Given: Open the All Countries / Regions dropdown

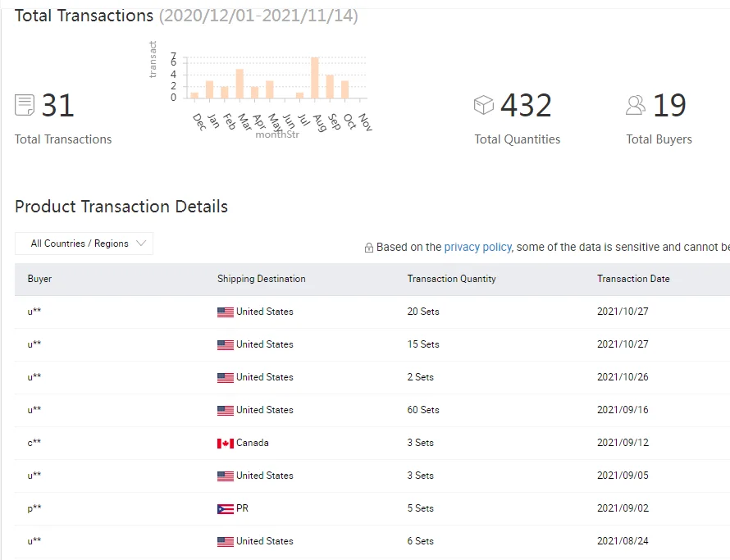Looking at the screenshot, I should tap(84, 244).
